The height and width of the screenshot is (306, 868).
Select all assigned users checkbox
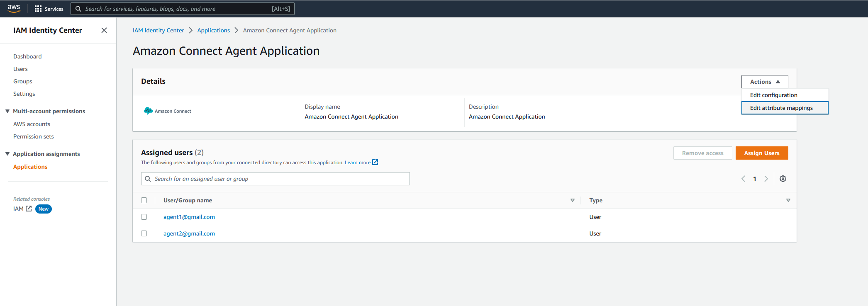144,200
